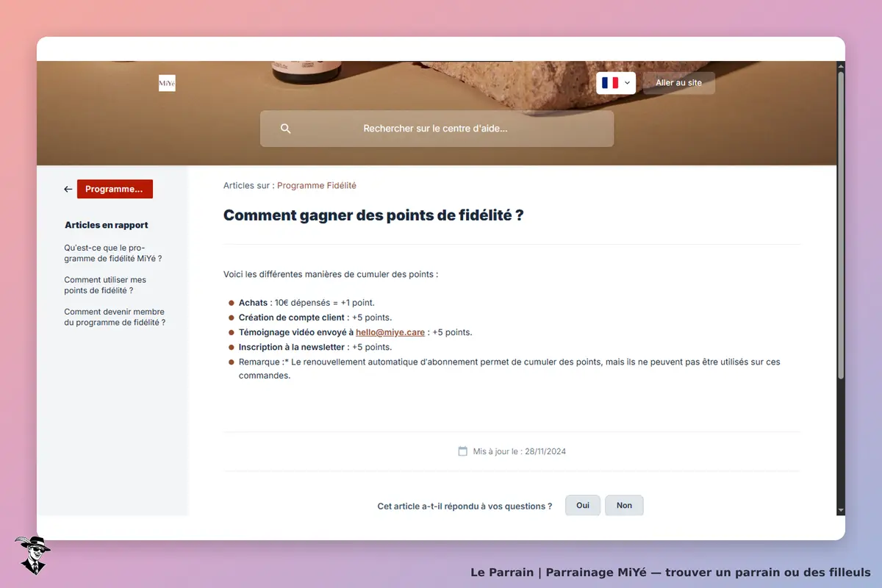
Task: Click the 'Remarque' renewal note bullet text
Action: click(x=509, y=369)
